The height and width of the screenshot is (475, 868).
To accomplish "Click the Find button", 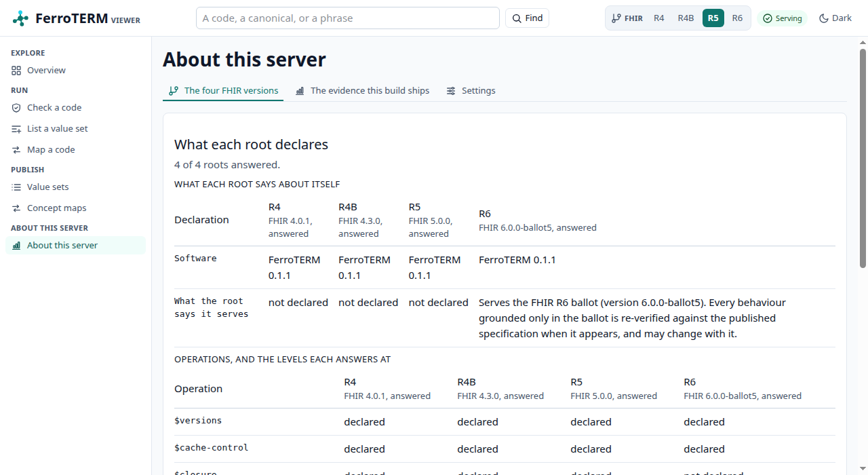I will click(527, 18).
